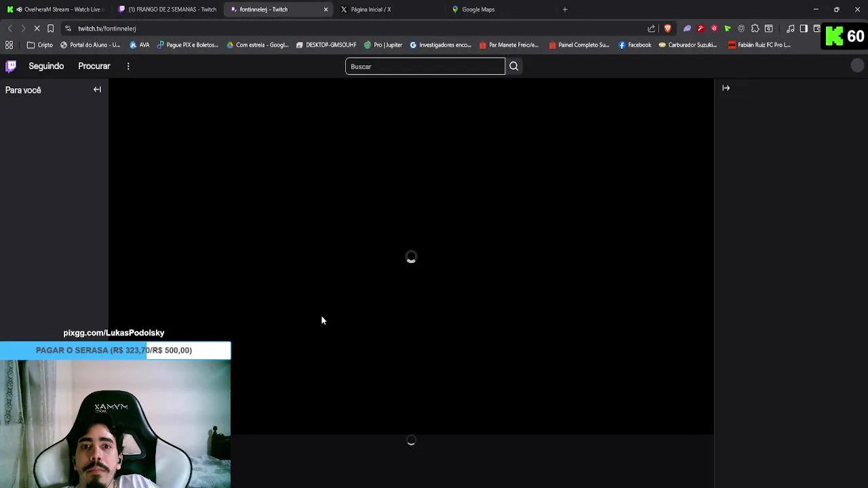Viewport: 868px width, 488px height.
Task: Collapse the Para você sidebar
Action: point(97,89)
